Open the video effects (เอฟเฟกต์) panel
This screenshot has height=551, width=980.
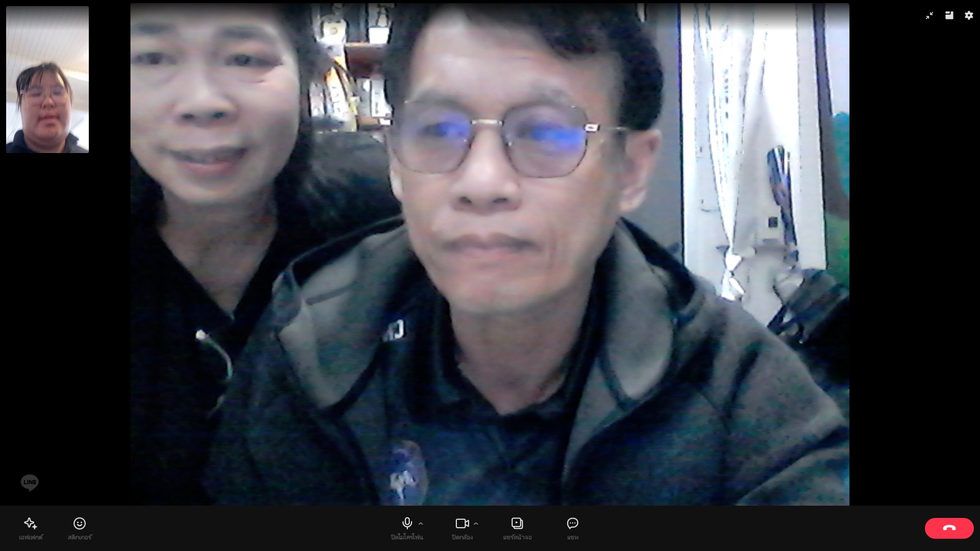coord(31,528)
